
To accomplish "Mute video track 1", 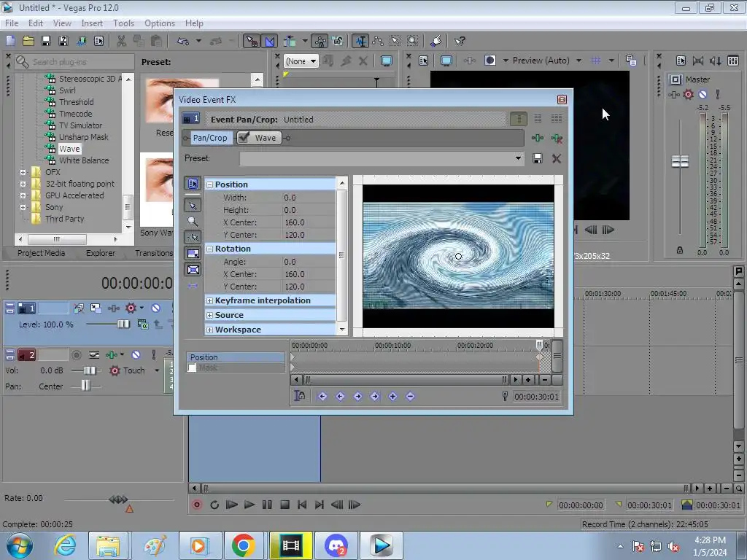I will click(156, 308).
